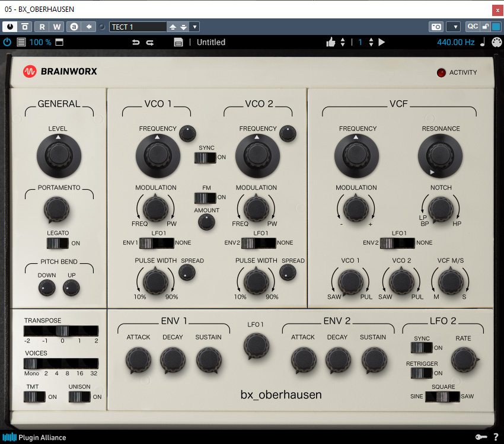Viewport: 504px width, 444px height.
Task: Click the VCF Frequency knob
Action: coord(356,156)
